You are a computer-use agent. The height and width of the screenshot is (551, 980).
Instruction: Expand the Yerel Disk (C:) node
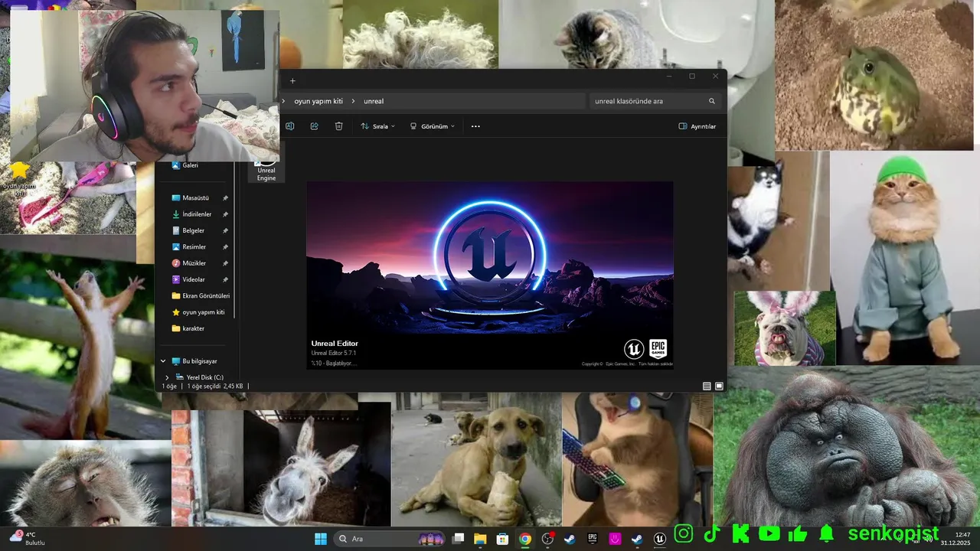pos(167,377)
